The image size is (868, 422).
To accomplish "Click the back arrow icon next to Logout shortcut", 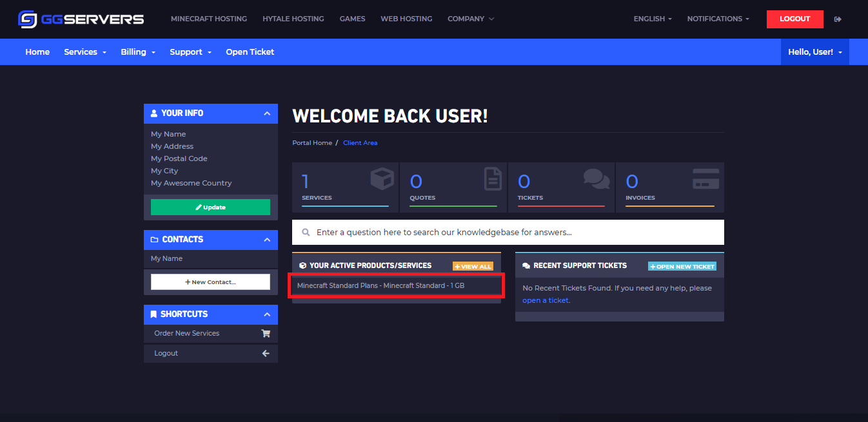I will point(266,354).
